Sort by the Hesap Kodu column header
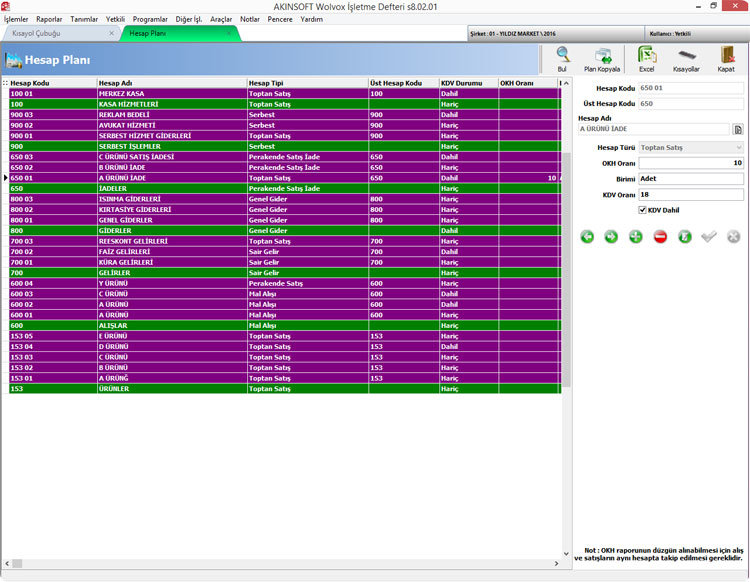The height and width of the screenshot is (582, 750). click(x=53, y=83)
